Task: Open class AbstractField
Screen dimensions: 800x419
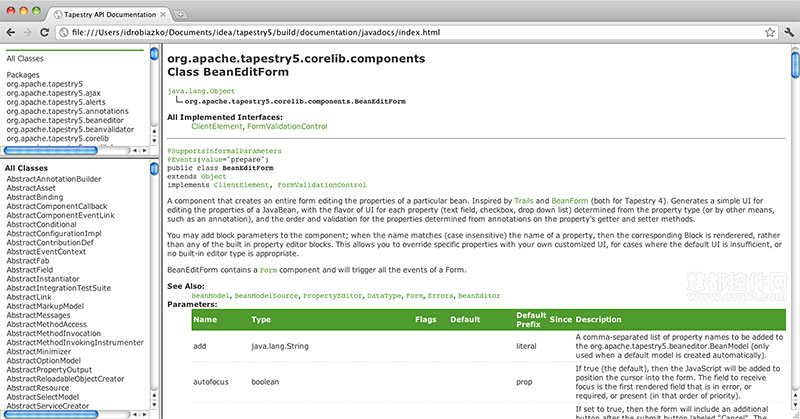Action: pos(30,270)
